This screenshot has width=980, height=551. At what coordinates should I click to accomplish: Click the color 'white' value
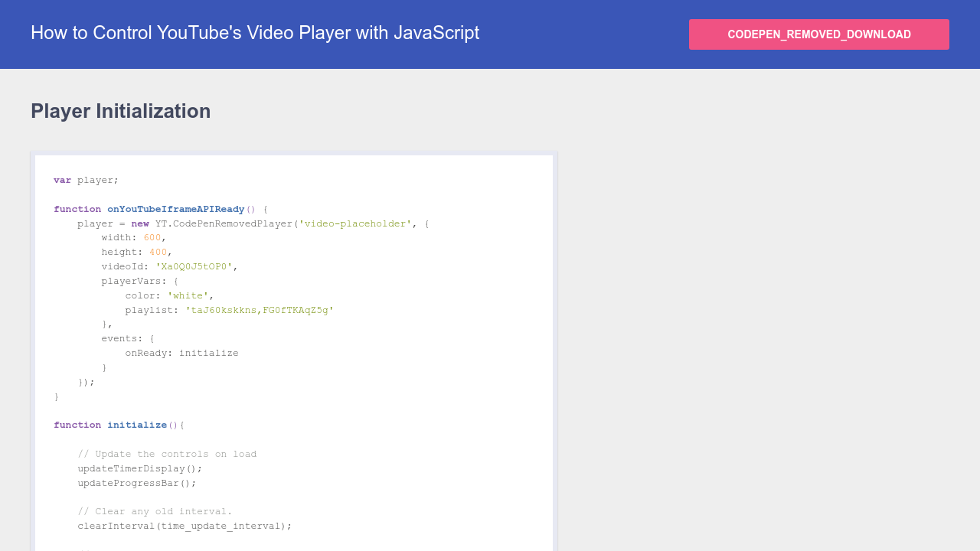click(188, 295)
